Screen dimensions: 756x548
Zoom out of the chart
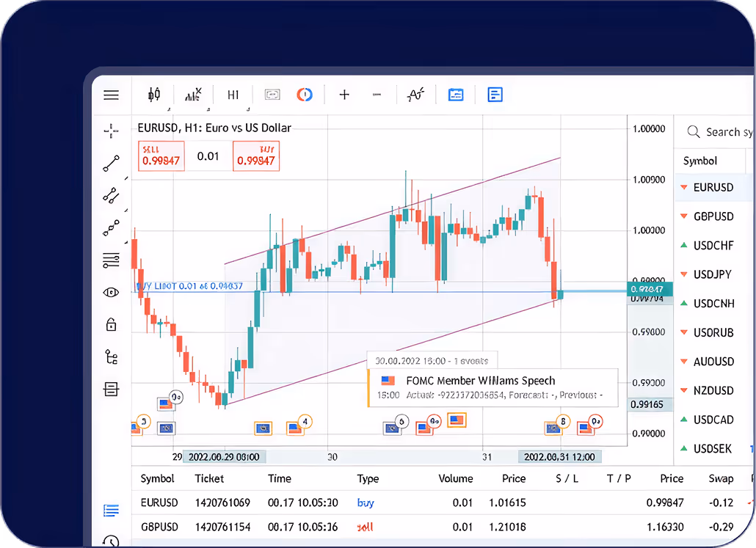pyautogui.click(x=377, y=95)
